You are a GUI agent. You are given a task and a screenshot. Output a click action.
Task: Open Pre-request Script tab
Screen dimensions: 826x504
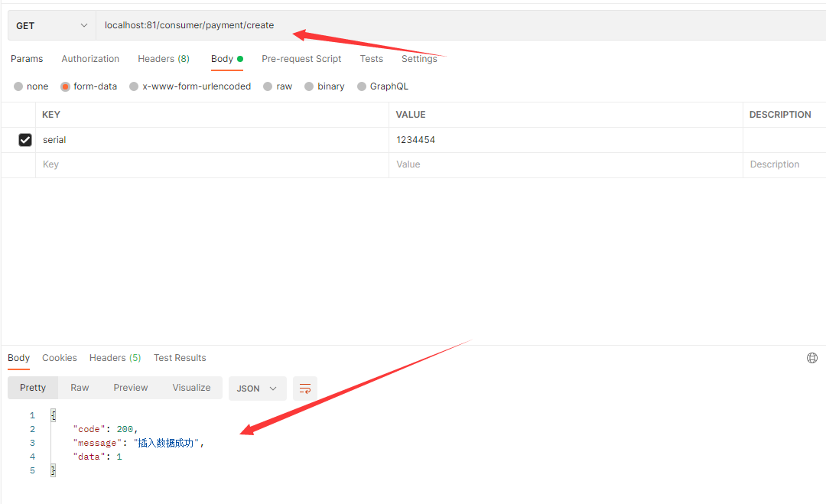pos(301,58)
